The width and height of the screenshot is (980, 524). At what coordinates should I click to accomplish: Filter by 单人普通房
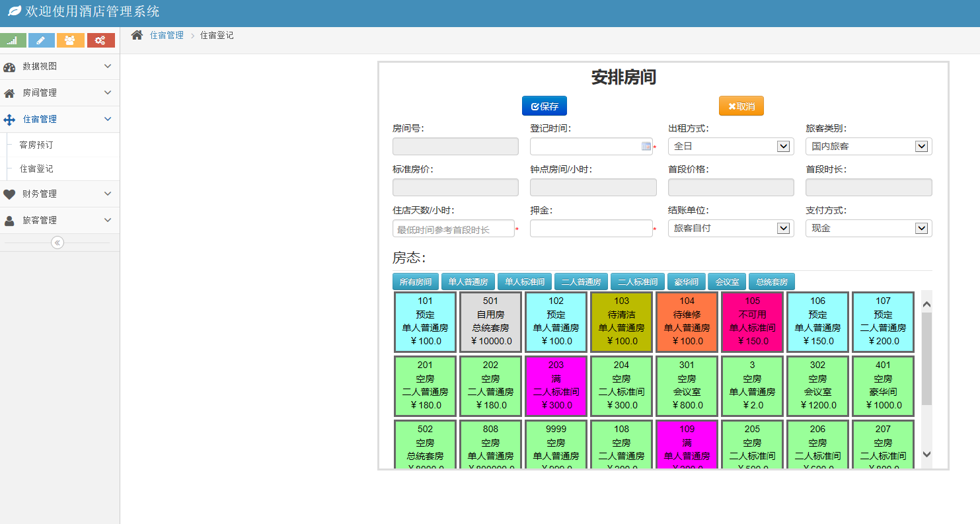pyautogui.click(x=468, y=281)
